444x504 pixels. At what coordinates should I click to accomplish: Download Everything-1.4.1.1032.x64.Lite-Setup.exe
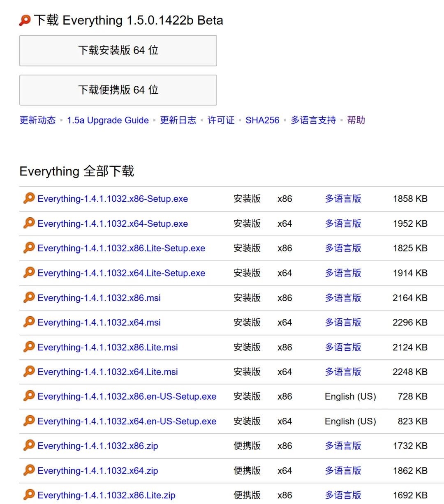pos(121,273)
